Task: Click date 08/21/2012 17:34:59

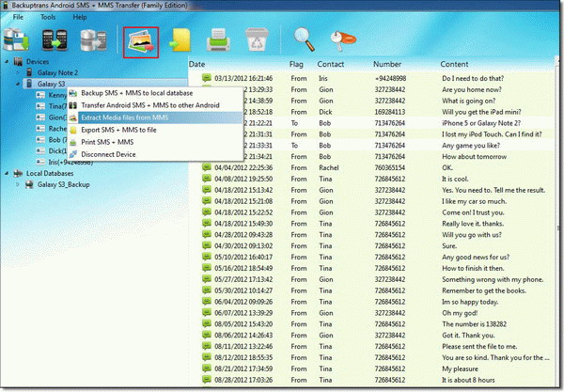Action: pos(243,368)
